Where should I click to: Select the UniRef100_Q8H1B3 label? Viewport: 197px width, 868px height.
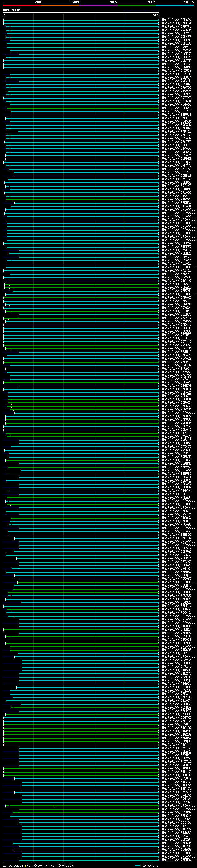[177, 43]
